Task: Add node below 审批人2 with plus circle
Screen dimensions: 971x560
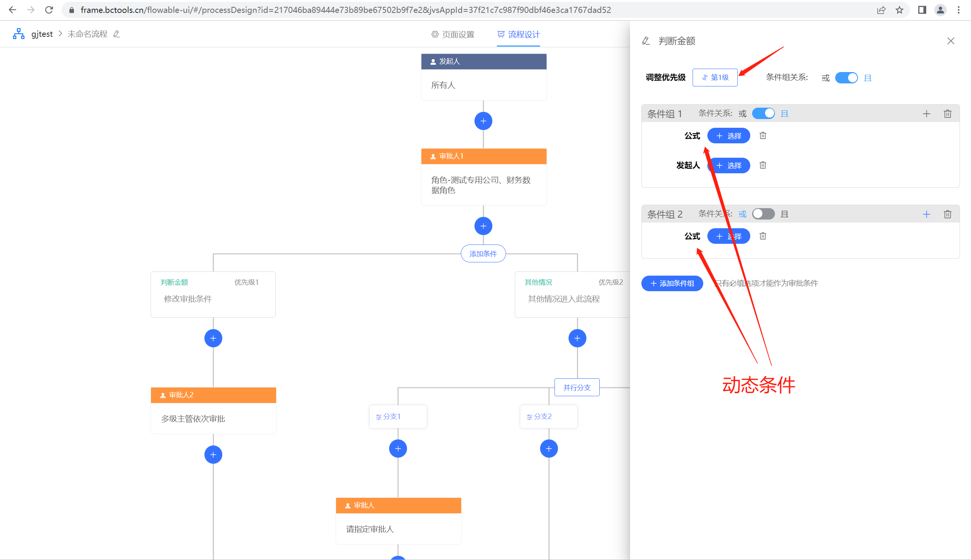Action: pyautogui.click(x=213, y=455)
